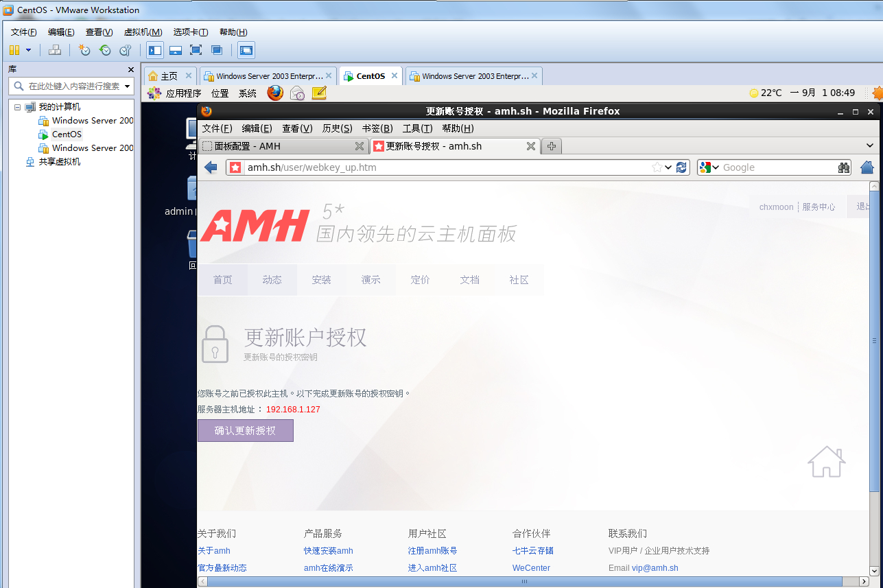Enter VMware full screen mode

(196, 50)
